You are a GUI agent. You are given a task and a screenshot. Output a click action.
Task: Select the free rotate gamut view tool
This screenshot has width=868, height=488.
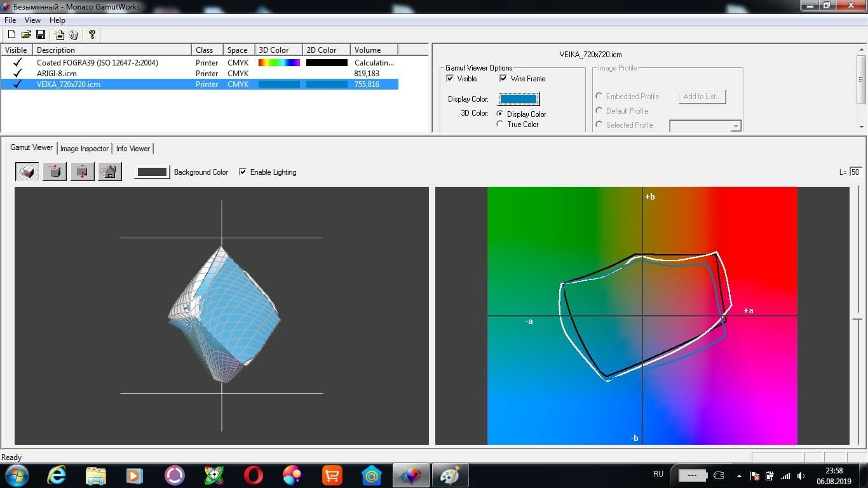point(27,172)
